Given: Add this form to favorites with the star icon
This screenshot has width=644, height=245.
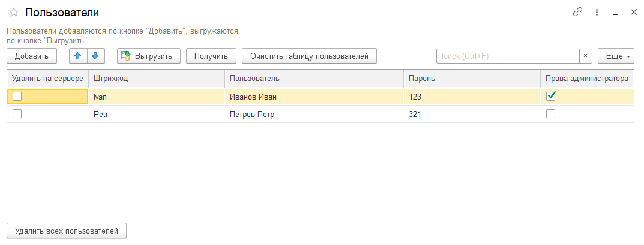Looking at the screenshot, I should click(14, 13).
